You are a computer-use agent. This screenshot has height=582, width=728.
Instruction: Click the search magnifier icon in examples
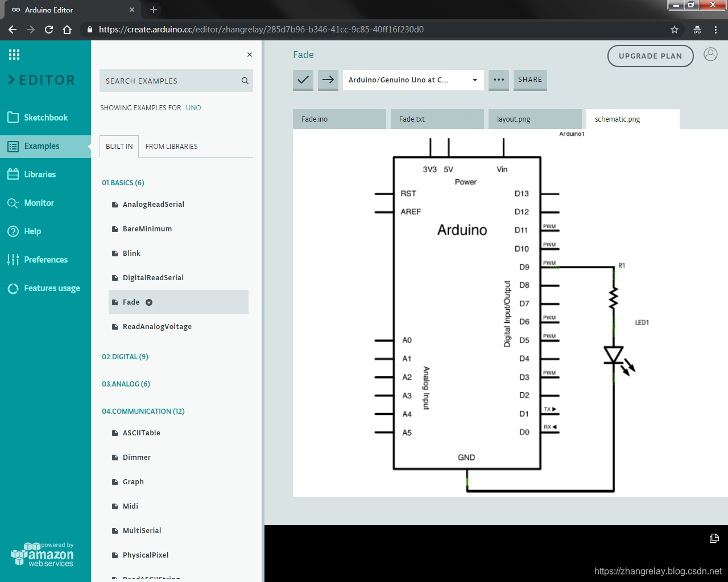click(x=245, y=81)
